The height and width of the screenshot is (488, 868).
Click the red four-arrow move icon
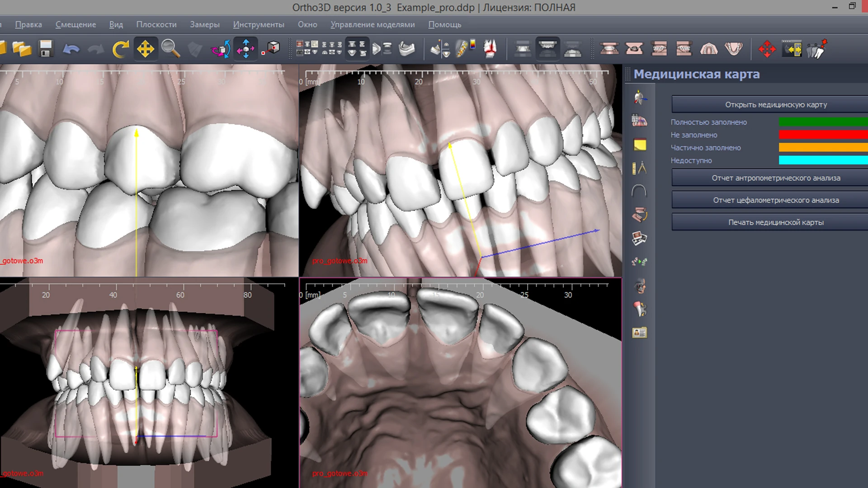pyautogui.click(x=767, y=49)
